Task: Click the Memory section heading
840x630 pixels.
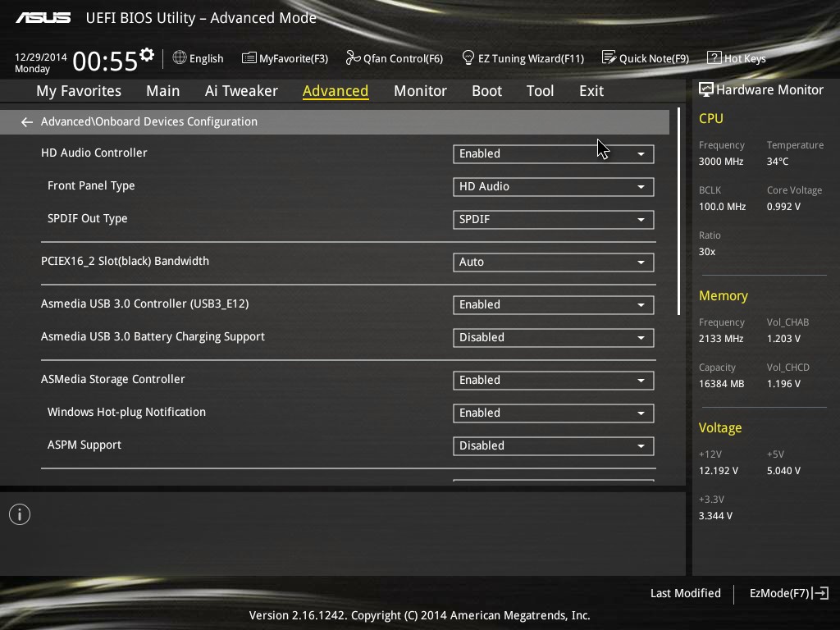Action: tap(724, 296)
